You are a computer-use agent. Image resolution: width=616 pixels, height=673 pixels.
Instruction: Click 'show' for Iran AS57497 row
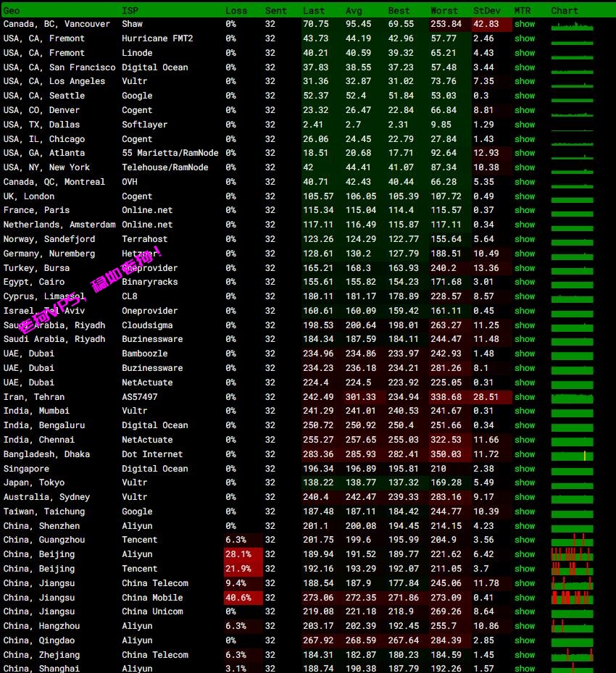point(525,397)
